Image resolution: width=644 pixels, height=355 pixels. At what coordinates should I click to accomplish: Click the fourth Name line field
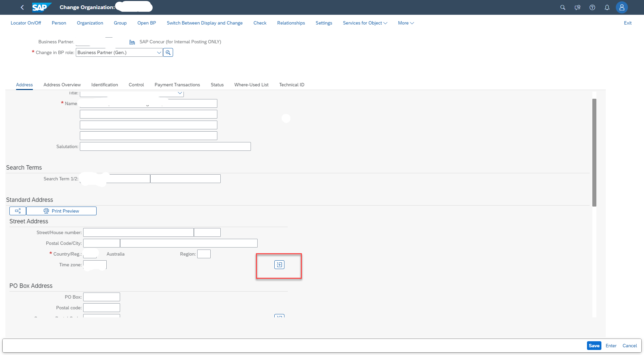149,136
